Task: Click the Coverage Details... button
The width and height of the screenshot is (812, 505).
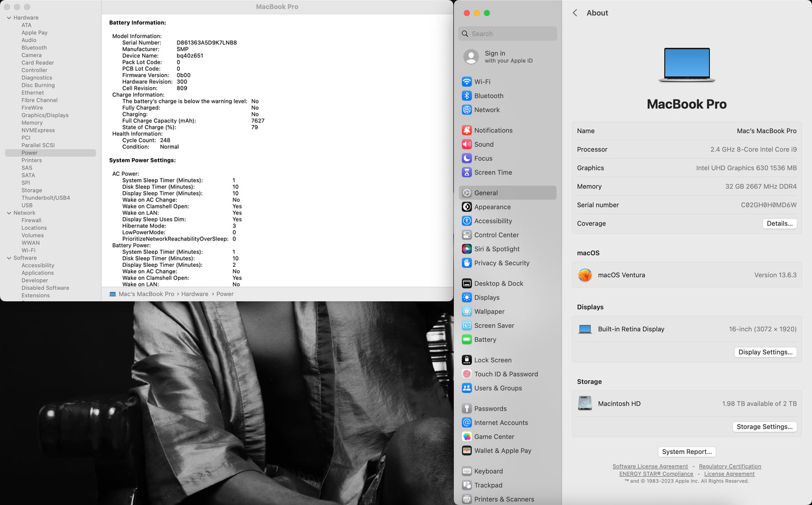Action: coord(780,224)
